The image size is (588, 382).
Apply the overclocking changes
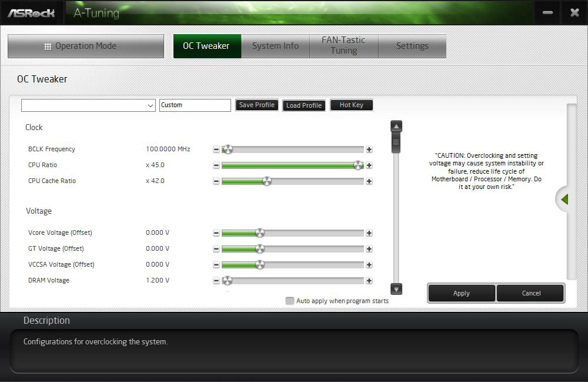461,293
